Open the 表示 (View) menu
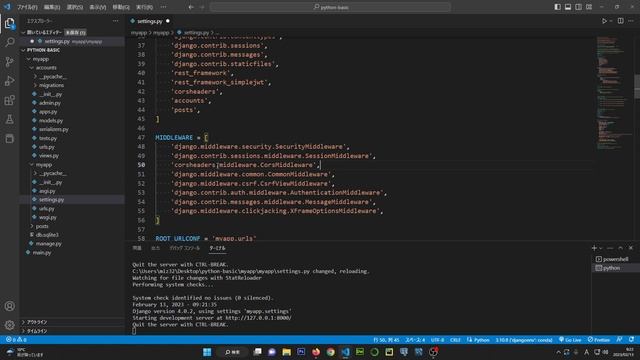 98,7
